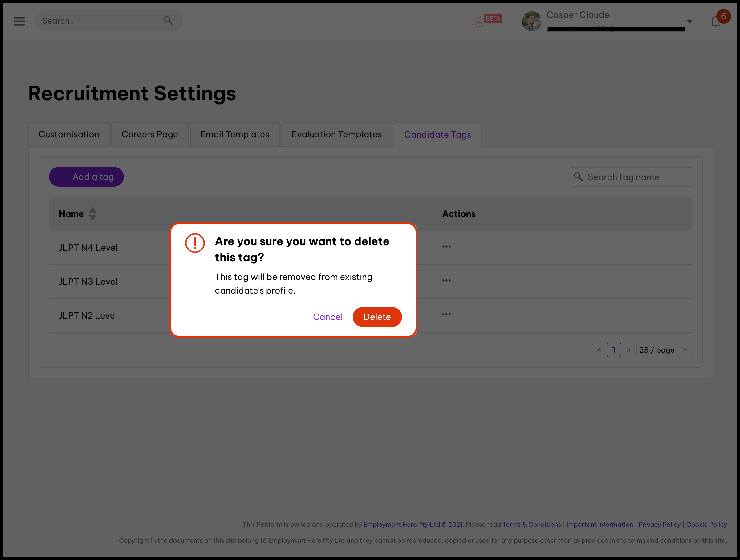Open actions menu for JLPT N2 Level
This screenshot has width=740, height=560.
[446, 314]
